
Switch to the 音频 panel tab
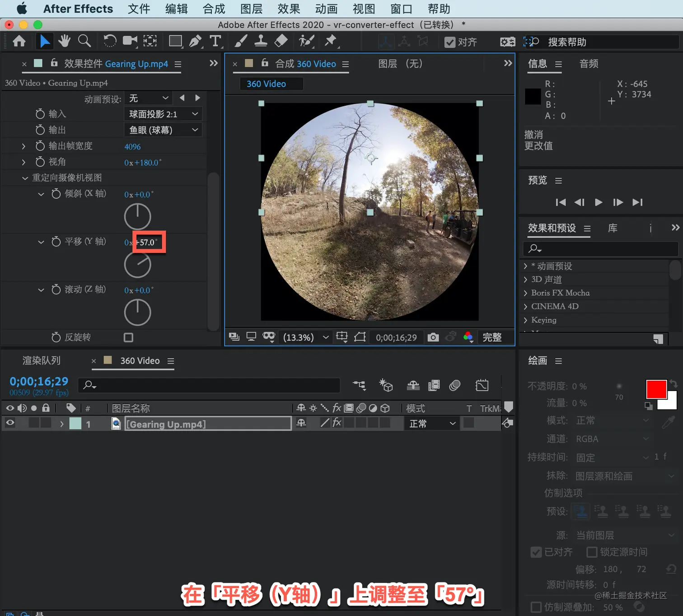(589, 64)
